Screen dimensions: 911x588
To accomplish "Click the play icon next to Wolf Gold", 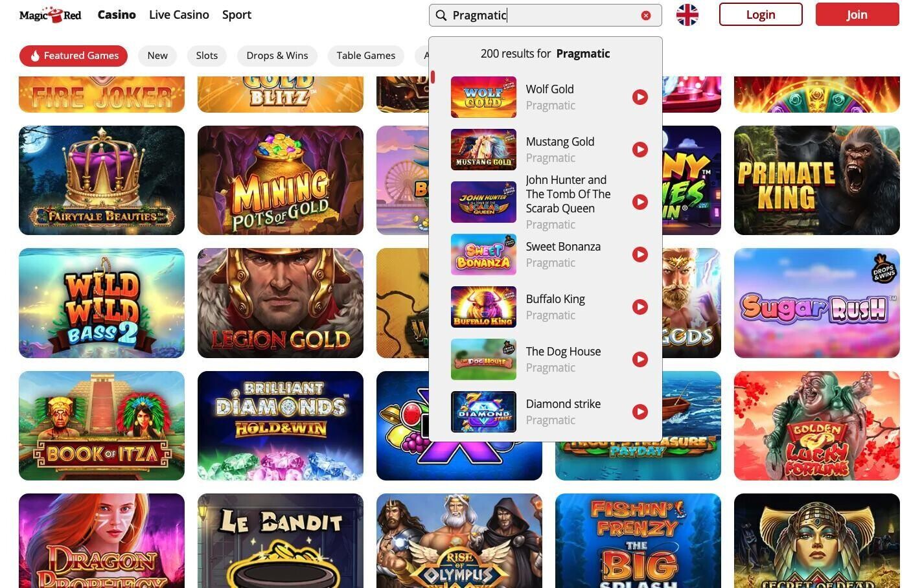I will 640,97.
